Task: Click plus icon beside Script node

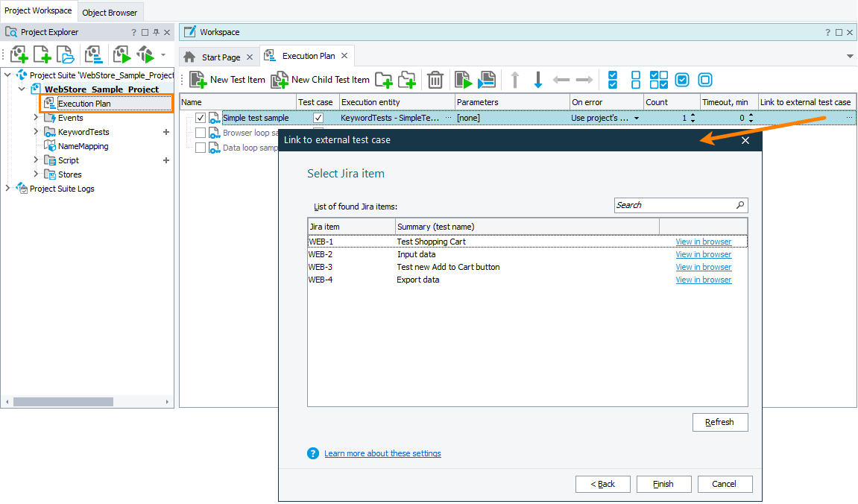Action: (165, 160)
